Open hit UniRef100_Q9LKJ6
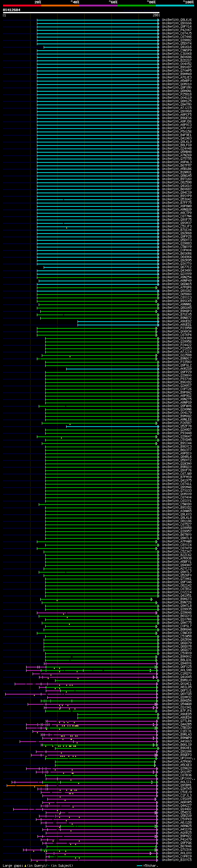The image size is (197, 868). click(177, 20)
